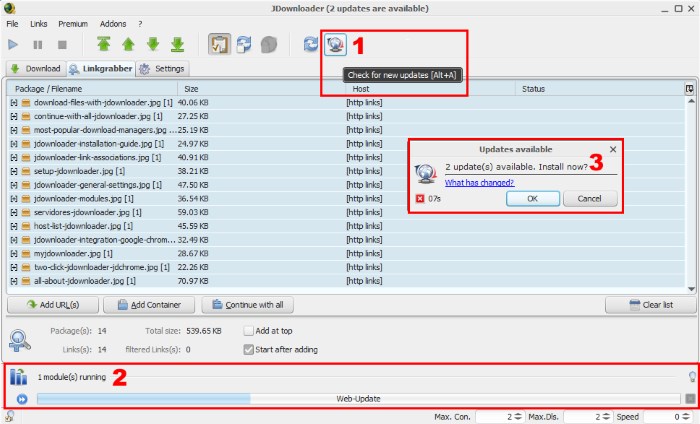Open the Links menu

click(x=38, y=24)
